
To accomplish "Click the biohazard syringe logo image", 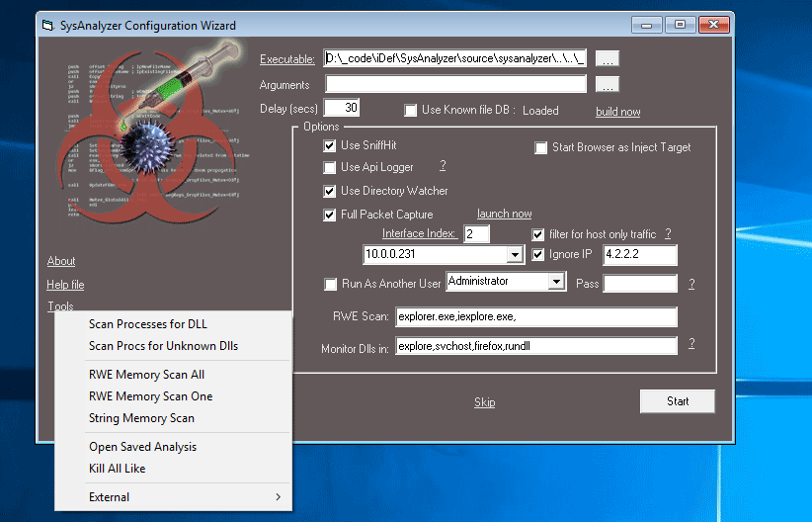I will tap(153, 132).
